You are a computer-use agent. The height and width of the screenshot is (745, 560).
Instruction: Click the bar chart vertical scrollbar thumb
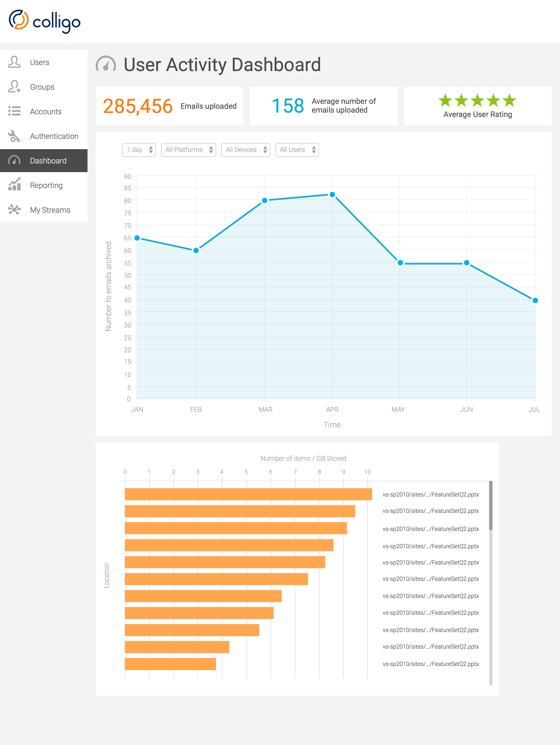(x=491, y=505)
